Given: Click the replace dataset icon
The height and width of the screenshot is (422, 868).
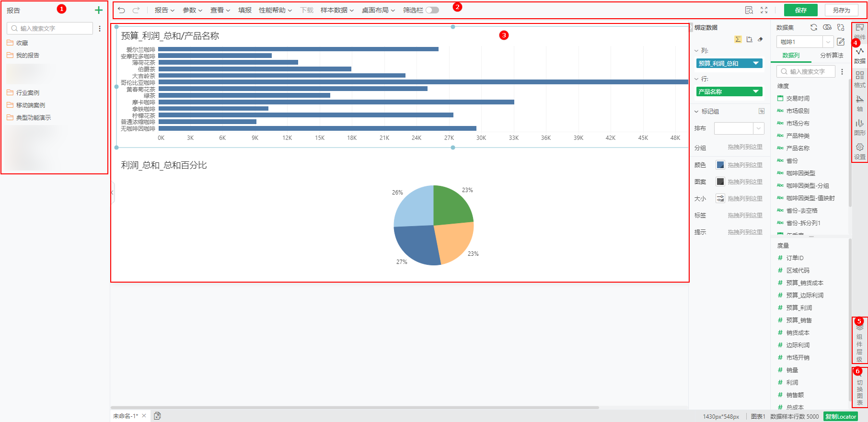Looking at the screenshot, I should point(841,27).
